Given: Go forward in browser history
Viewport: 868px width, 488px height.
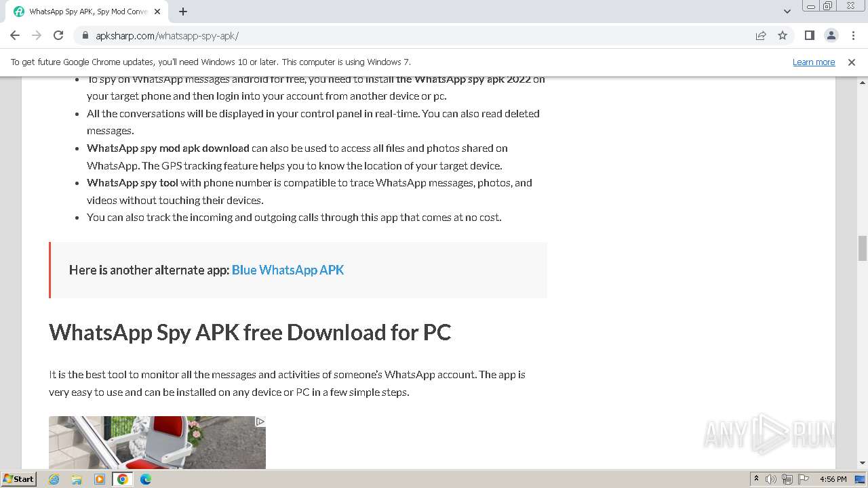Looking at the screenshot, I should 37,35.
